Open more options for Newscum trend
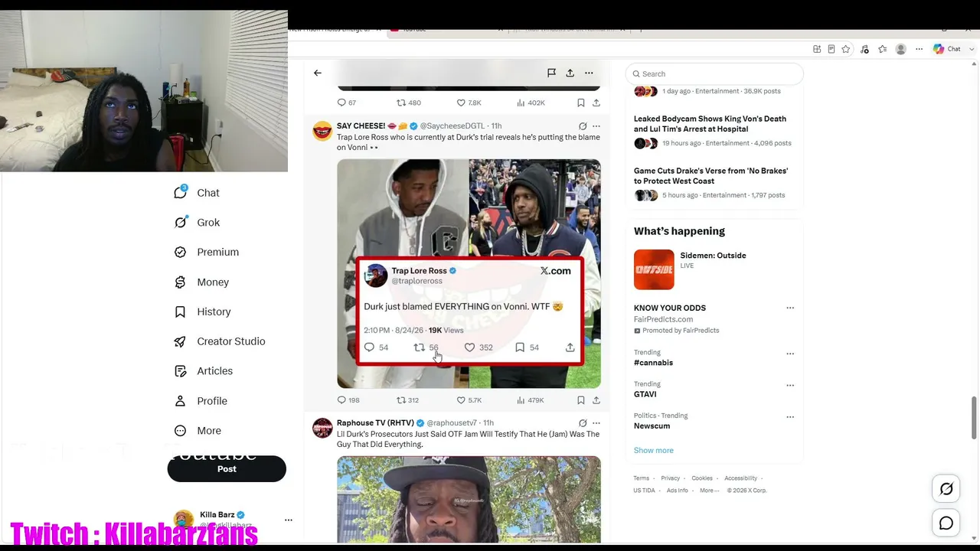The height and width of the screenshot is (551, 980). [x=790, y=417]
